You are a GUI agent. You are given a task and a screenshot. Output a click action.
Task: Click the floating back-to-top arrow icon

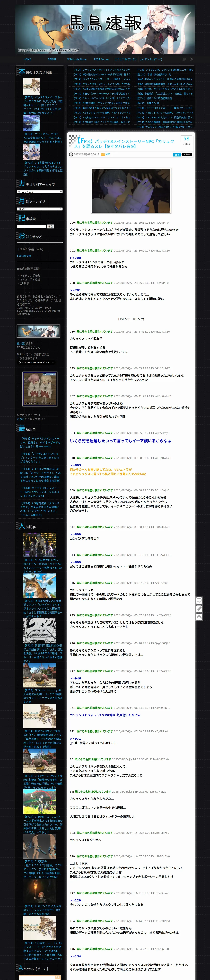(x=199, y=617)
